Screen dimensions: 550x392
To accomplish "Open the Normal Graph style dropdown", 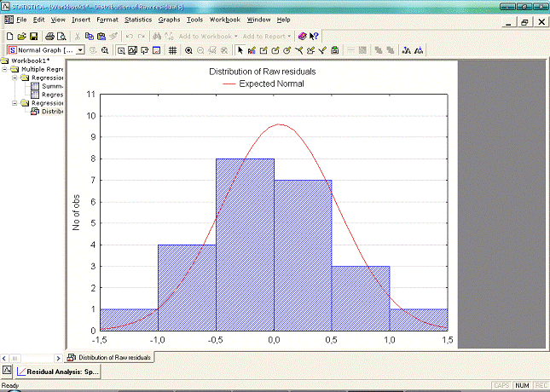I will (x=80, y=51).
